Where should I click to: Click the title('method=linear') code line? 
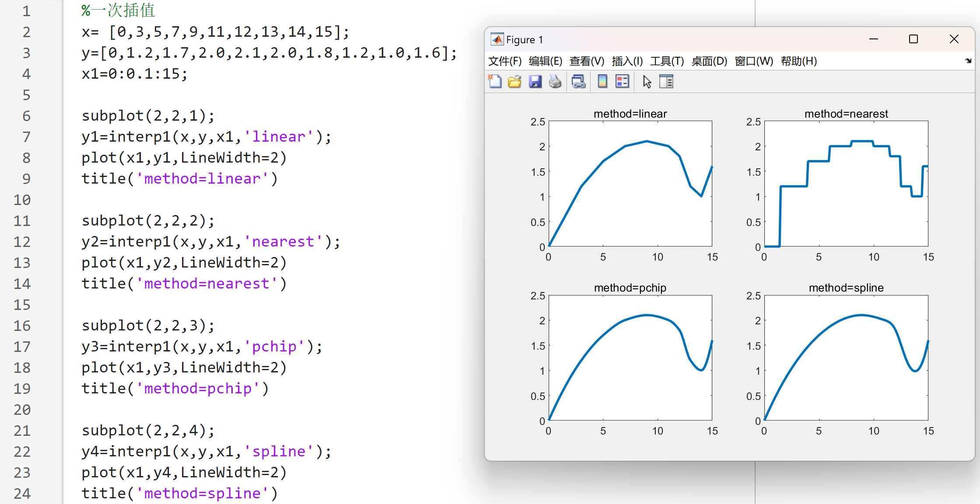pyautogui.click(x=179, y=179)
